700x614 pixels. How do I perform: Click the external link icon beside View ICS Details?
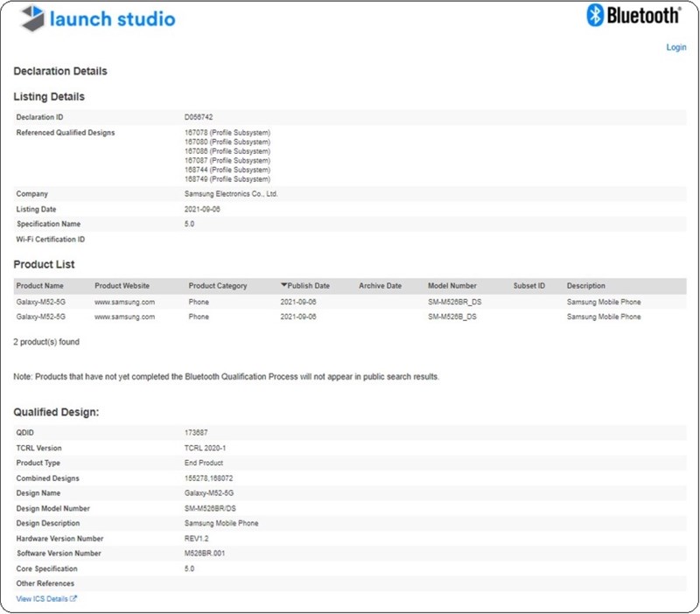tap(73, 598)
